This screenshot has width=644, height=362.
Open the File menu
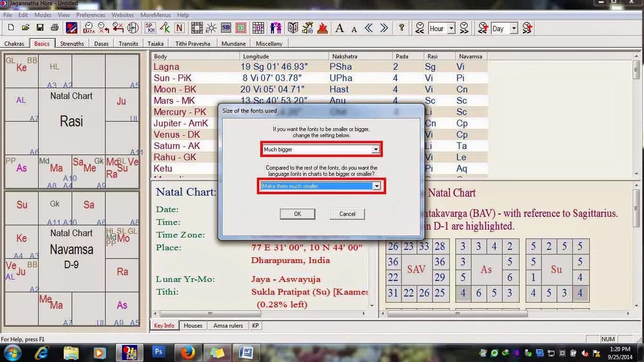[x=8, y=15]
